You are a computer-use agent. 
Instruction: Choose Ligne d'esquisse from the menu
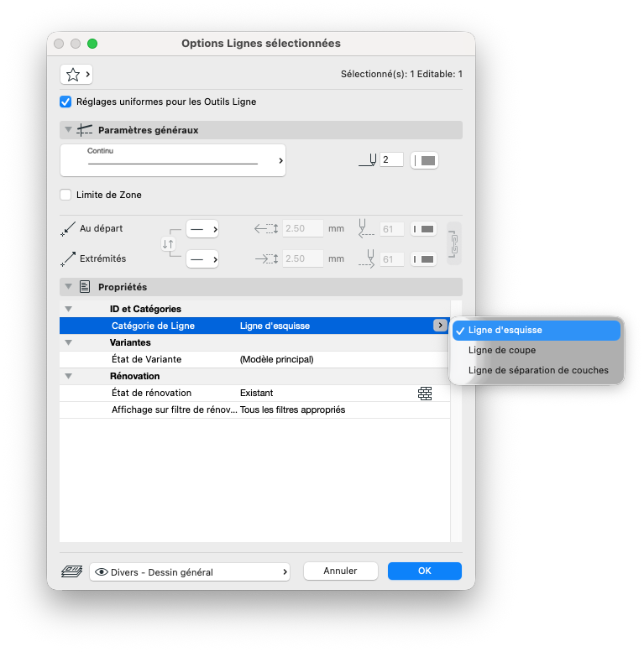(x=537, y=330)
